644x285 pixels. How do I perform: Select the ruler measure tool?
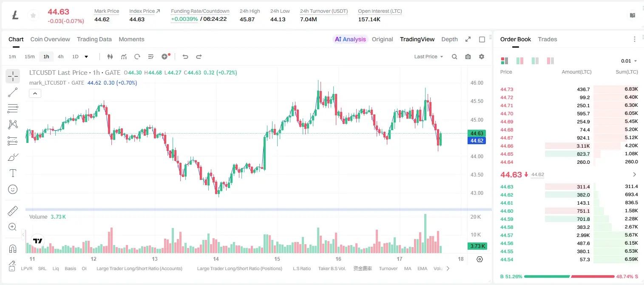pyautogui.click(x=13, y=211)
